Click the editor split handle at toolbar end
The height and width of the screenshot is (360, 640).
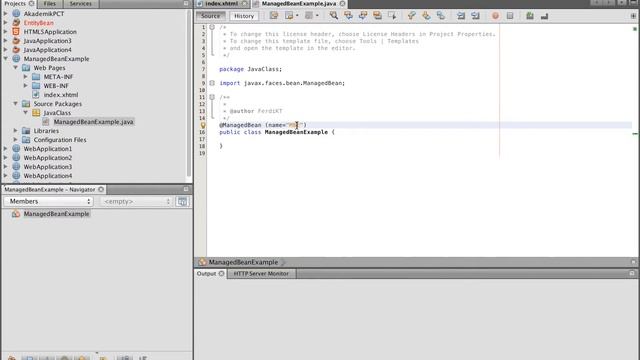pos(633,16)
